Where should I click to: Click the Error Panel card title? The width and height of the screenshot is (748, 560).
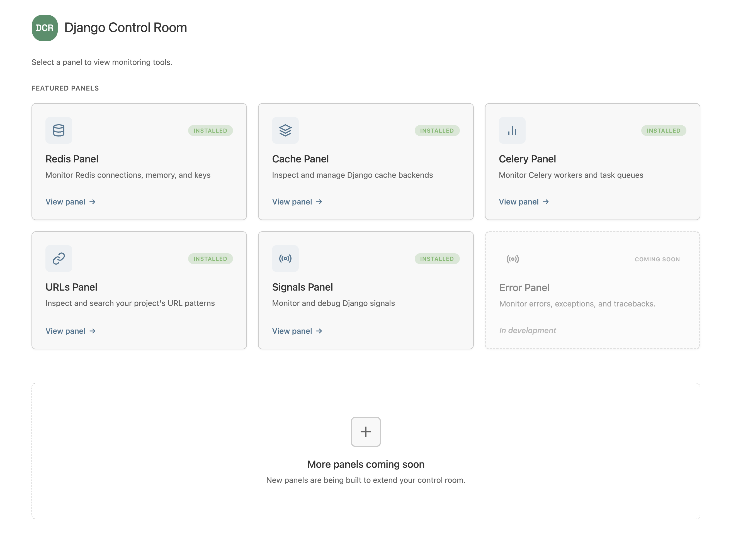pyautogui.click(x=524, y=288)
